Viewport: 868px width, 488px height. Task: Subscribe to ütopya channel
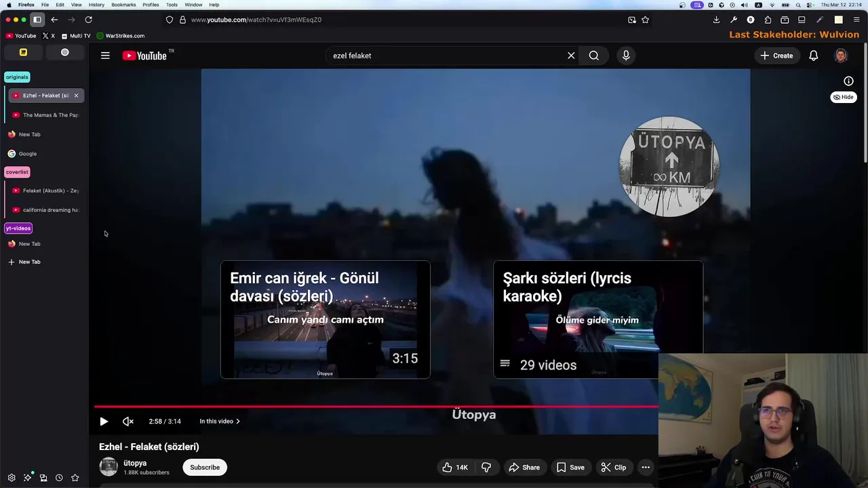[x=205, y=467]
